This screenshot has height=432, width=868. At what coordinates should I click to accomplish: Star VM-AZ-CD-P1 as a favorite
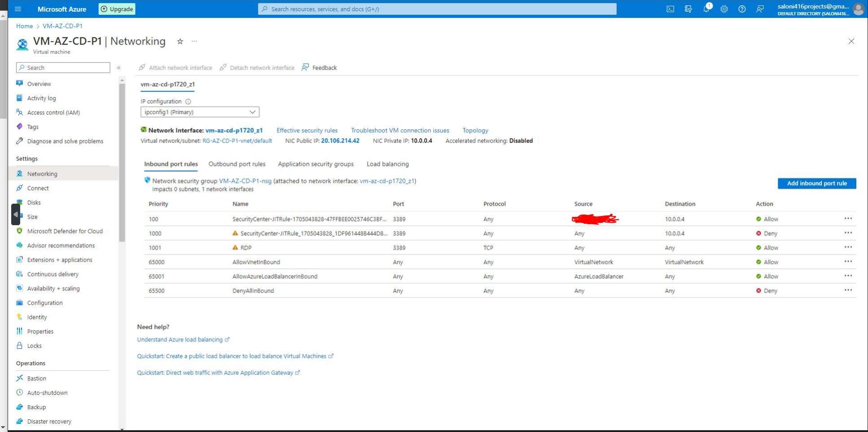[179, 41]
